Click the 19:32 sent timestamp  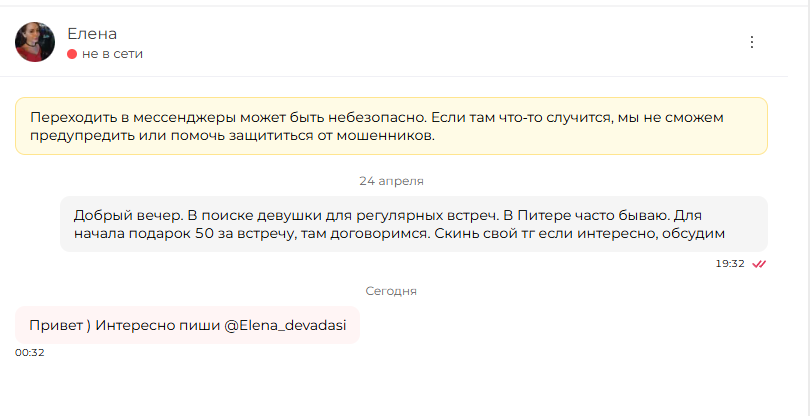[x=730, y=264]
